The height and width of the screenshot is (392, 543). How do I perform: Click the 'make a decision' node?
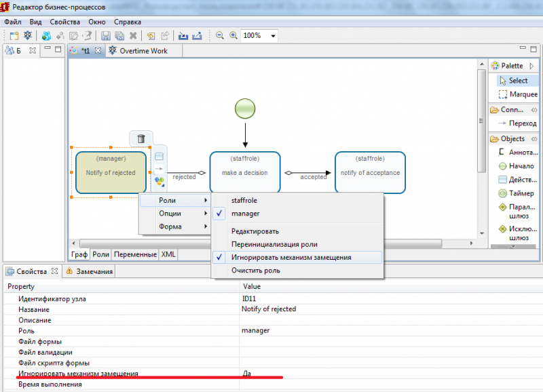coord(244,173)
